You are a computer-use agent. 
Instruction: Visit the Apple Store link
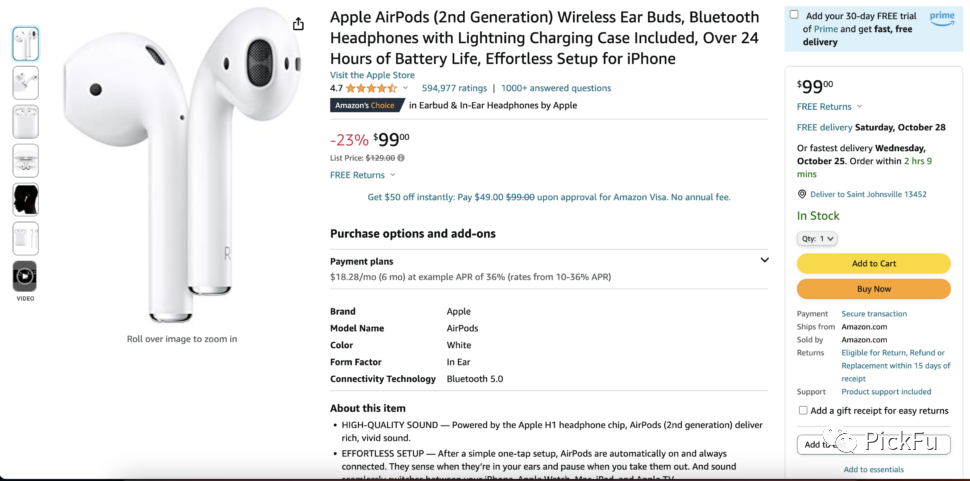[x=372, y=75]
